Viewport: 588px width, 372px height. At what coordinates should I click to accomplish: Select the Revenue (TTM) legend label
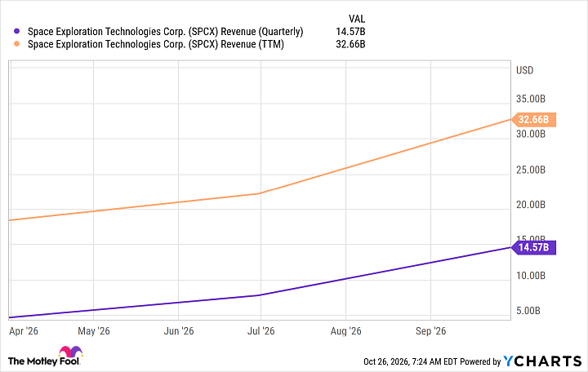156,44
